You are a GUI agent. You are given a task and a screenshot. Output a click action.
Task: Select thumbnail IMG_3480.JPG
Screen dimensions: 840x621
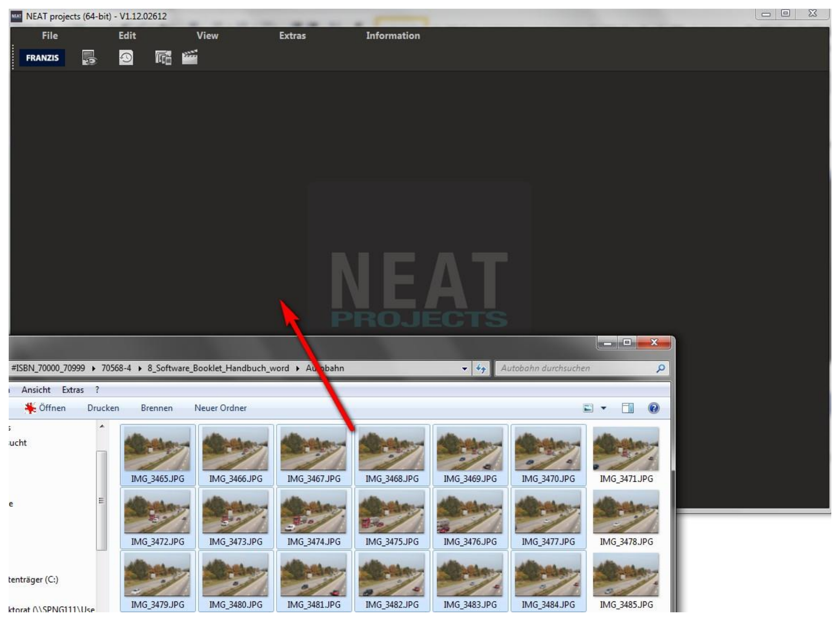pyautogui.click(x=236, y=581)
